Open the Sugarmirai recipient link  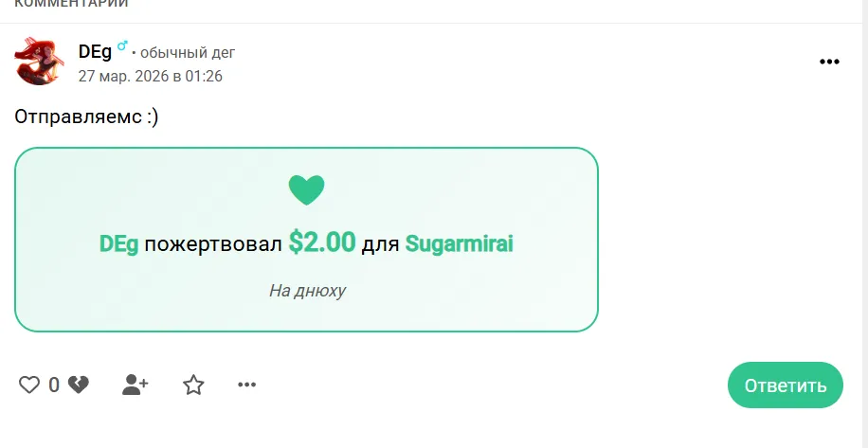460,244
